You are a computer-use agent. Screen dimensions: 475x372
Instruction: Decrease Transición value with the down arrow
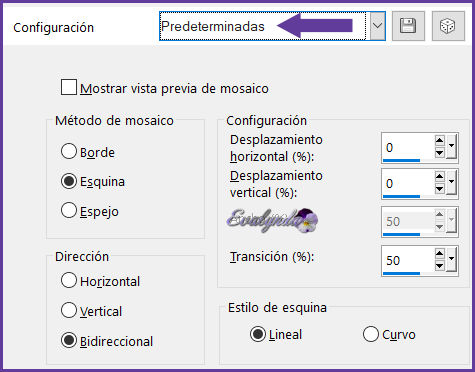pos(440,266)
